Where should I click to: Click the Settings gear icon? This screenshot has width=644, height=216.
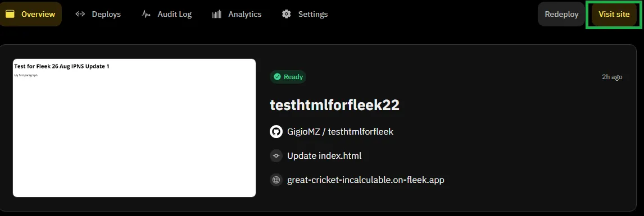(x=286, y=14)
